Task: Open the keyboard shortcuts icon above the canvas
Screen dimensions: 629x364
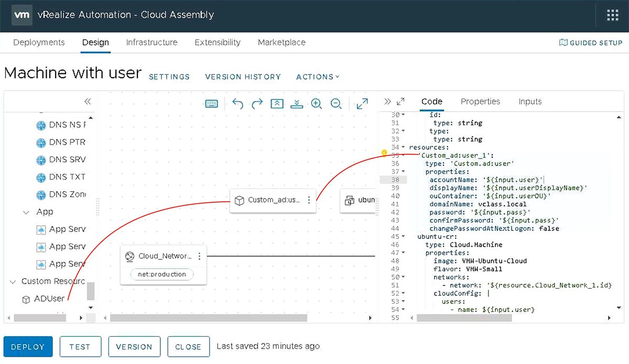Action: 211,104
